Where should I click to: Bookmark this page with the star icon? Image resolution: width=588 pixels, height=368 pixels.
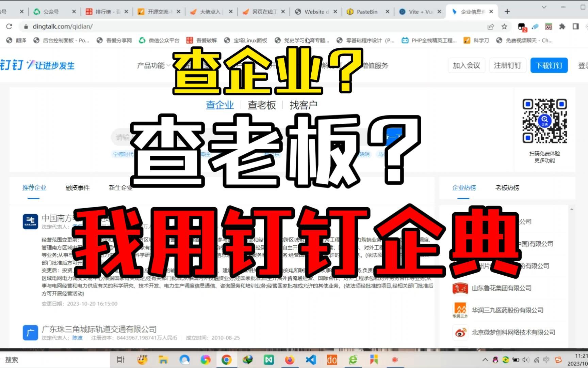504,26
